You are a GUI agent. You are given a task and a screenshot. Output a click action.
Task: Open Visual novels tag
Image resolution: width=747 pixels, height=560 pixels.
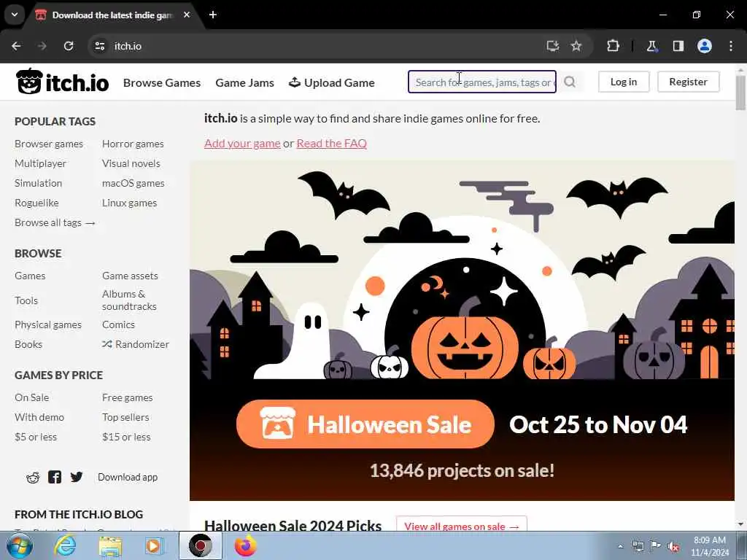[x=131, y=163]
